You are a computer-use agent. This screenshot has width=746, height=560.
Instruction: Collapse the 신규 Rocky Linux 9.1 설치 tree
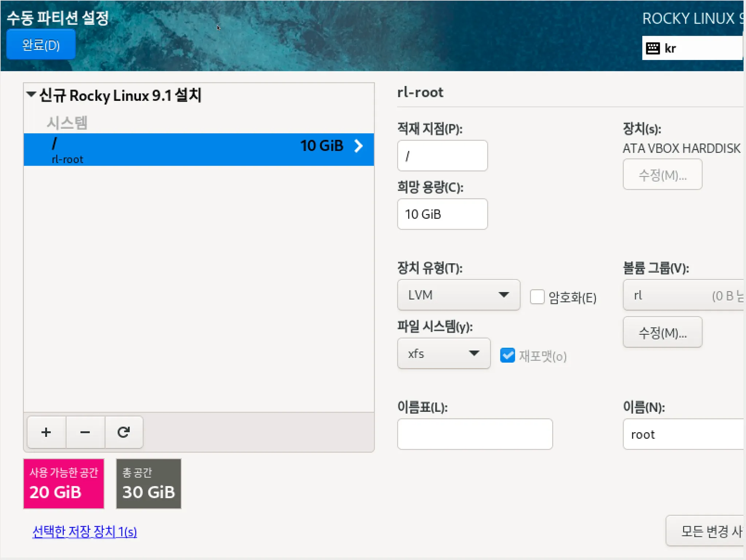tap(31, 95)
